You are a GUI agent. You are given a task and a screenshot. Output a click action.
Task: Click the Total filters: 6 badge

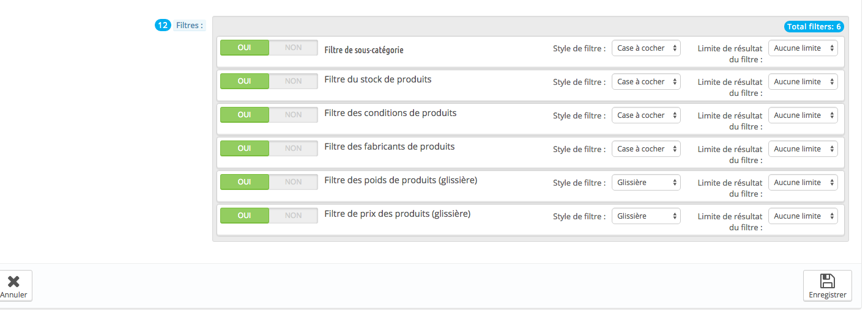(x=814, y=27)
